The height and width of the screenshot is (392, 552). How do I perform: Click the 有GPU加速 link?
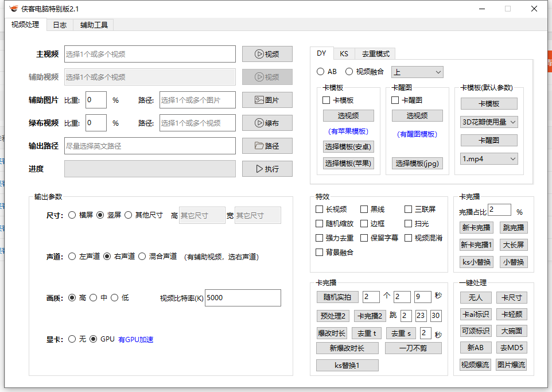coord(135,339)
